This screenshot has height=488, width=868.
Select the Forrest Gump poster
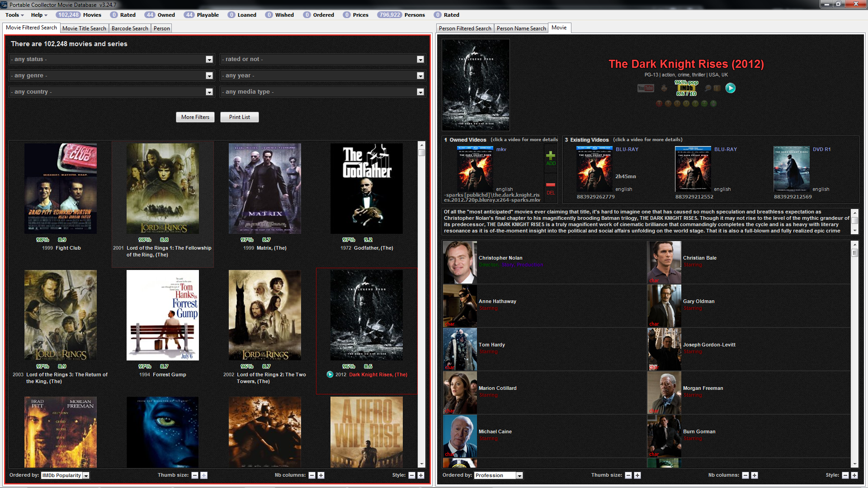point(163,315)
